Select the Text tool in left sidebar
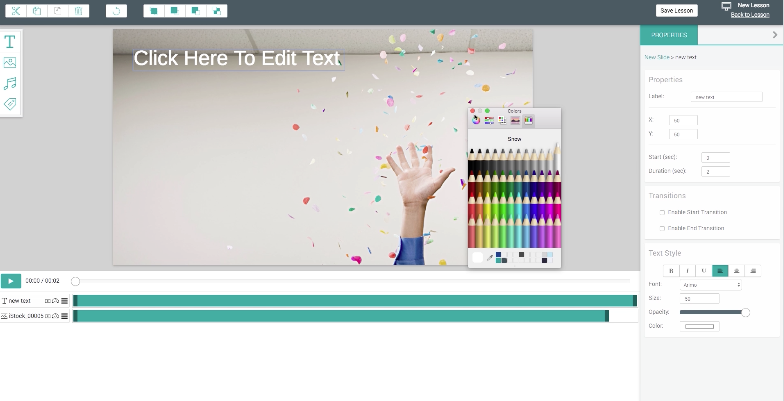 pyautogui.click(x=10, y=42)
